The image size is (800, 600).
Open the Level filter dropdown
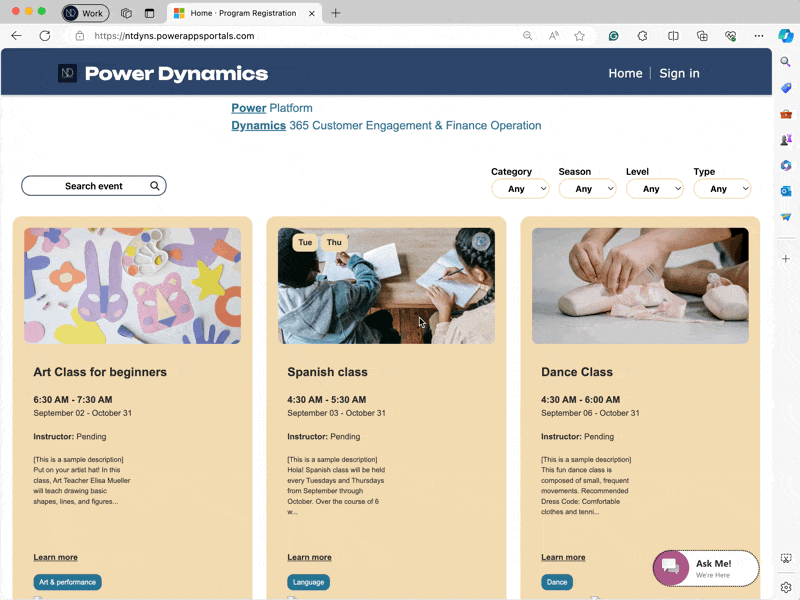(x=654, y=189)
